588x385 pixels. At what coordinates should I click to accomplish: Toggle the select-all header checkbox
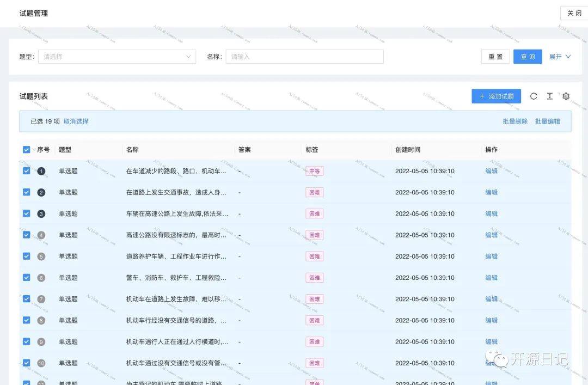point(26,150)
